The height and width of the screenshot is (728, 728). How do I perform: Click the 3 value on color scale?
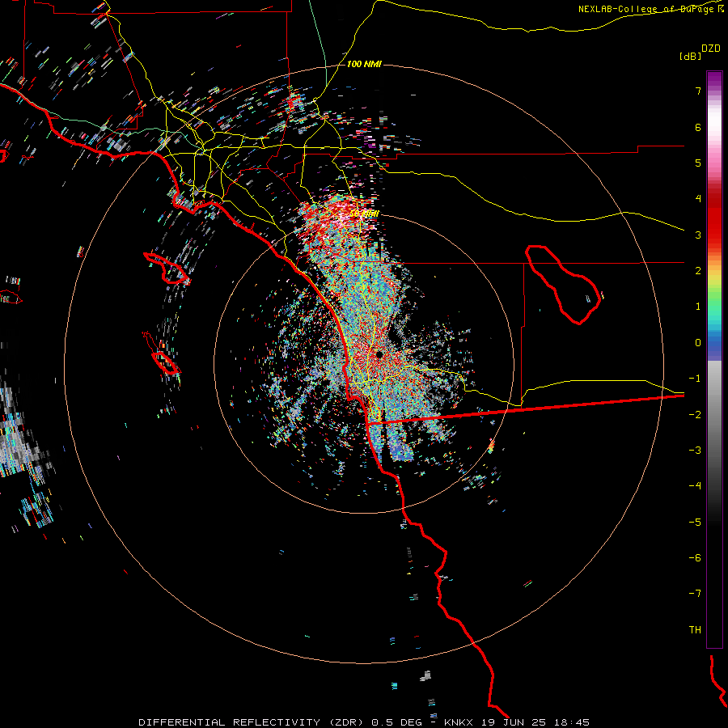click(698, 235)
